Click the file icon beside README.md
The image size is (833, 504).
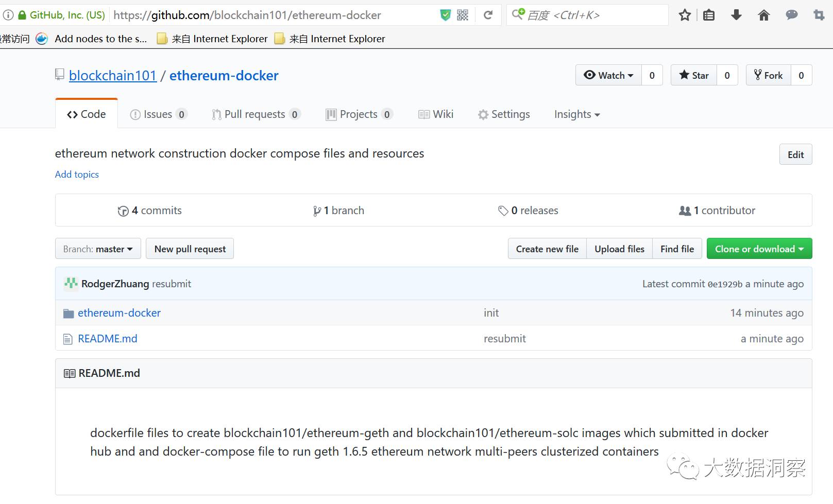coord(68,339)
